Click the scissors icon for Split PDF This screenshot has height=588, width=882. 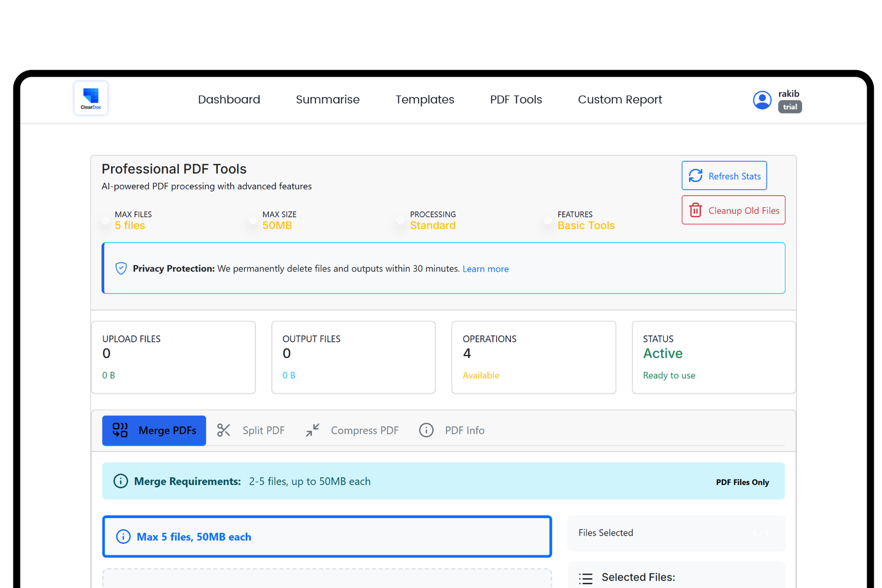tap(223, 430)
